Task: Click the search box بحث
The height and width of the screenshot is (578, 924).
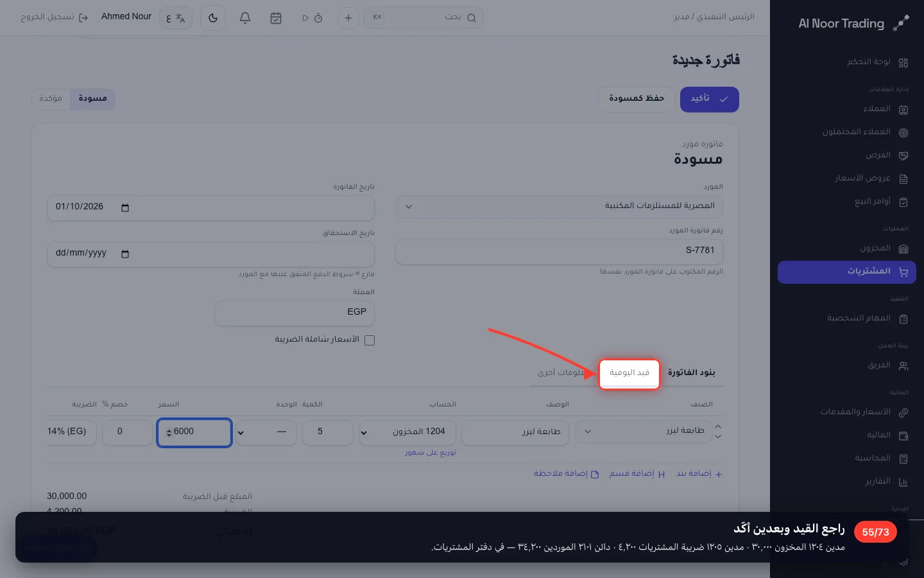Action: [424, 18]
